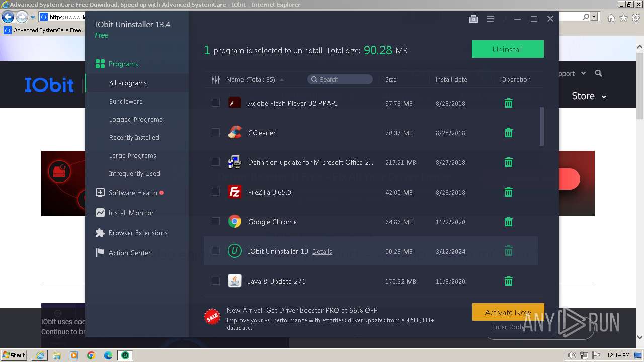
Task: Click the Edge icon in taskbar
Action: click(x=108, y=355)
